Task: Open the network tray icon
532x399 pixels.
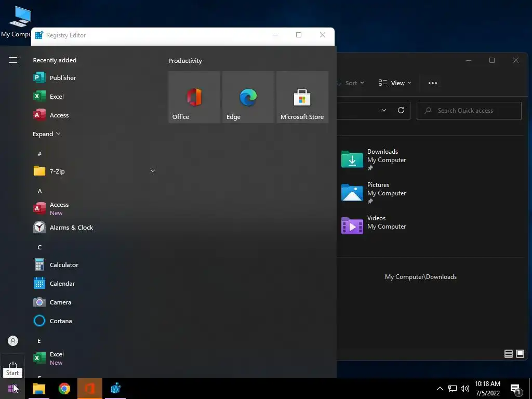Action: (x=453, y=389)
